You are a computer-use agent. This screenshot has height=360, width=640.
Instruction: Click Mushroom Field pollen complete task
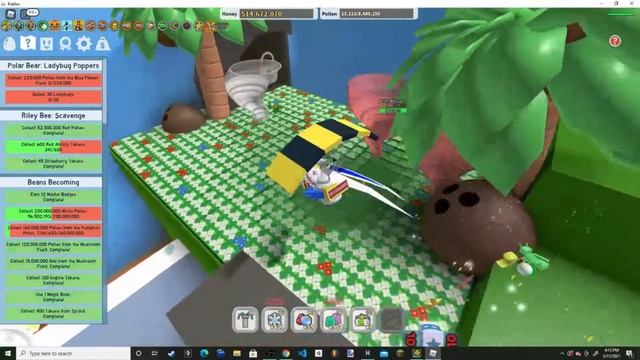tap(53, 247)
